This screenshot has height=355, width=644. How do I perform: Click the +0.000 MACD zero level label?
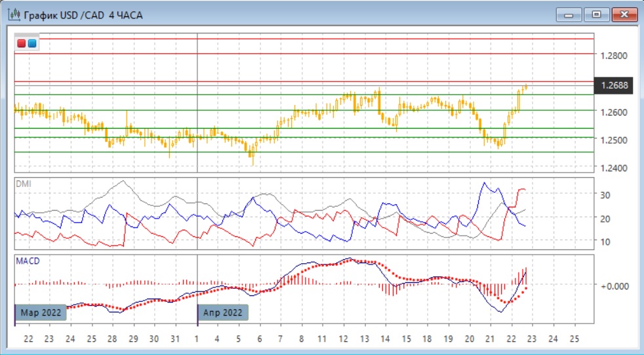pos(613,285)
